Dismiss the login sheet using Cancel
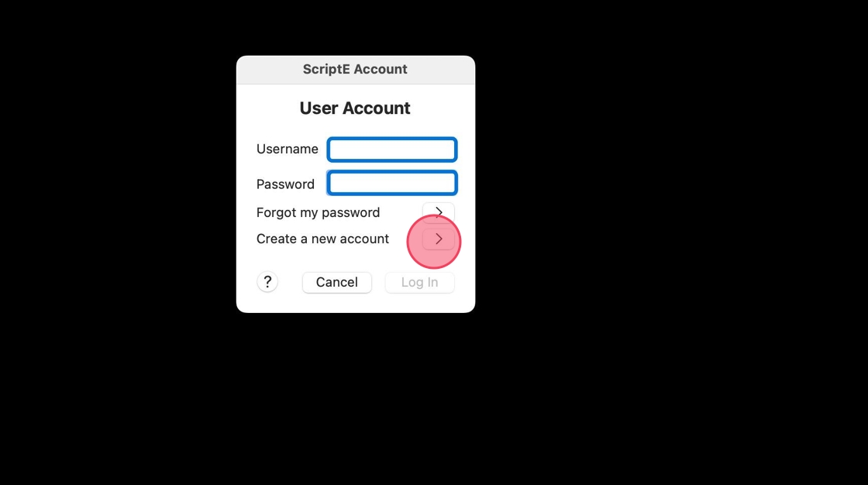Image resolution: width=868 pixels, height=485 pixels. point(336,282)
